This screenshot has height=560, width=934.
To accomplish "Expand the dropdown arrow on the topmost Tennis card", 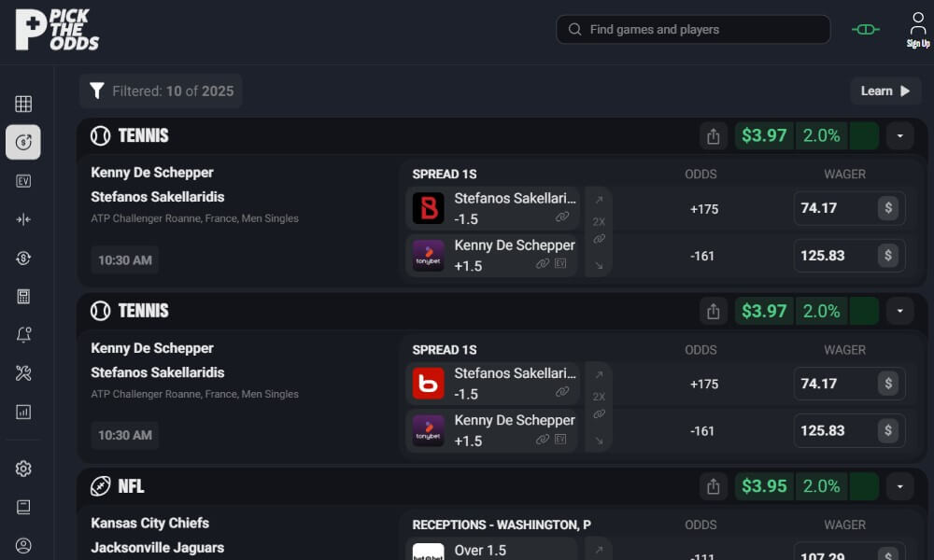I will pyautogui.click(x=899, y=136).
